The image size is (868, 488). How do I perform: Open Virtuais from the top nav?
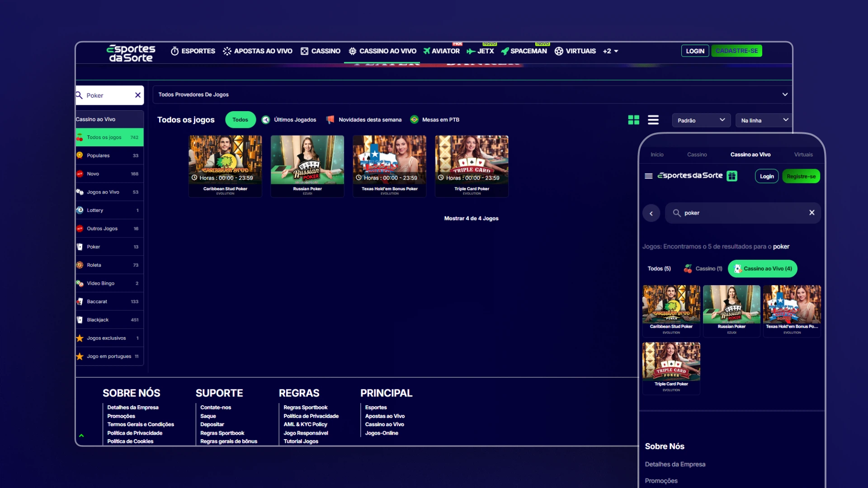click(x=575, y=51)
